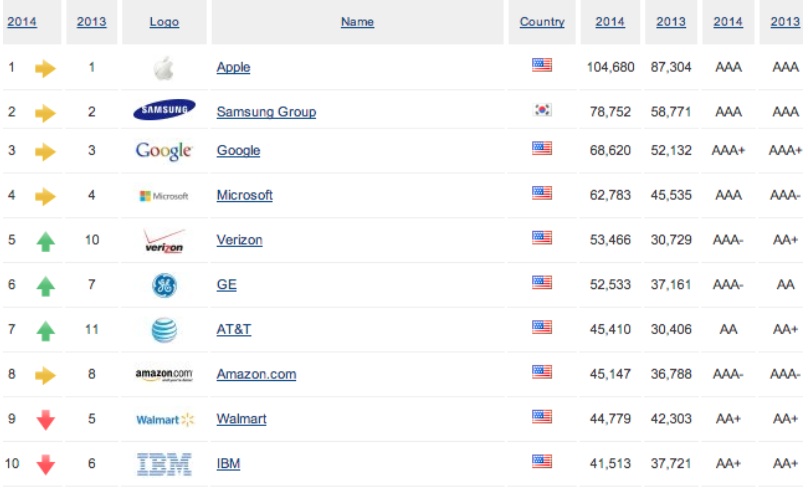Click the red down arrow in Walmart row

(45, 420)
